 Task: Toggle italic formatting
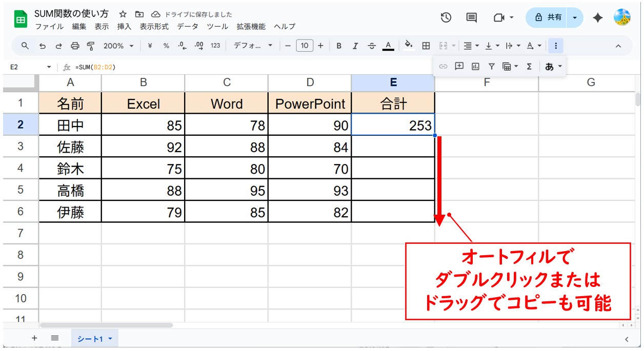pos(355,46)
